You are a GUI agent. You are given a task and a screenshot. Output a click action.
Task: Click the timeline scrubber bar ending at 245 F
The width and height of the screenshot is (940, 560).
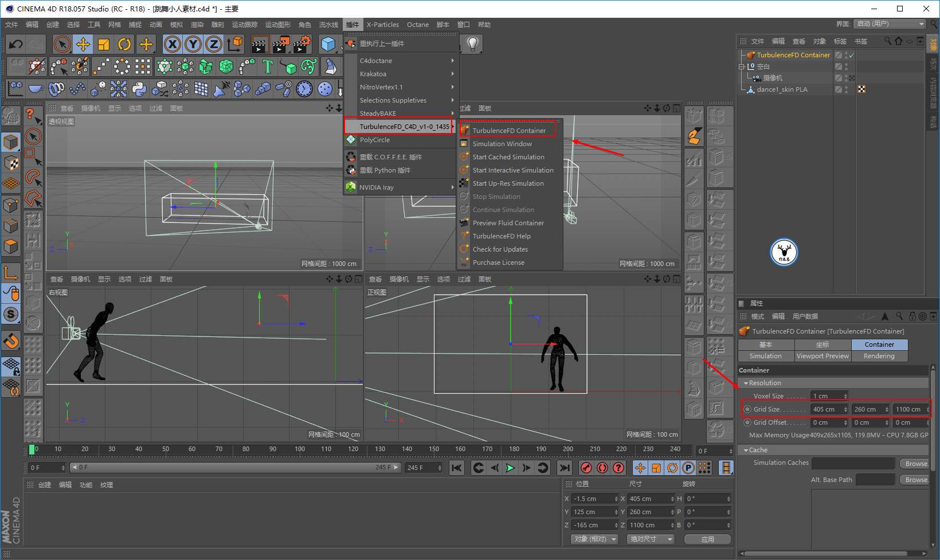pyautogui.click(x=234, y=468)
